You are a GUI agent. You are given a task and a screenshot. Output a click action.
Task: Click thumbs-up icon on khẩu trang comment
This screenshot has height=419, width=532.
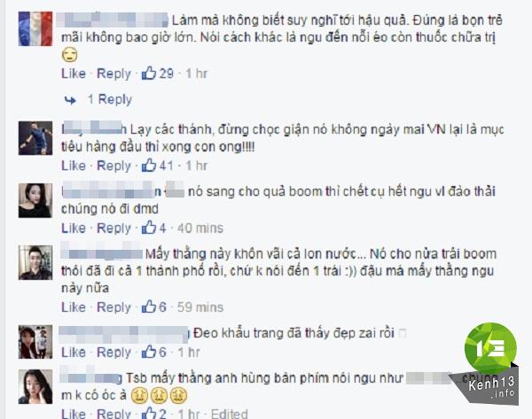pyautogui.click(x=149, y=352)
